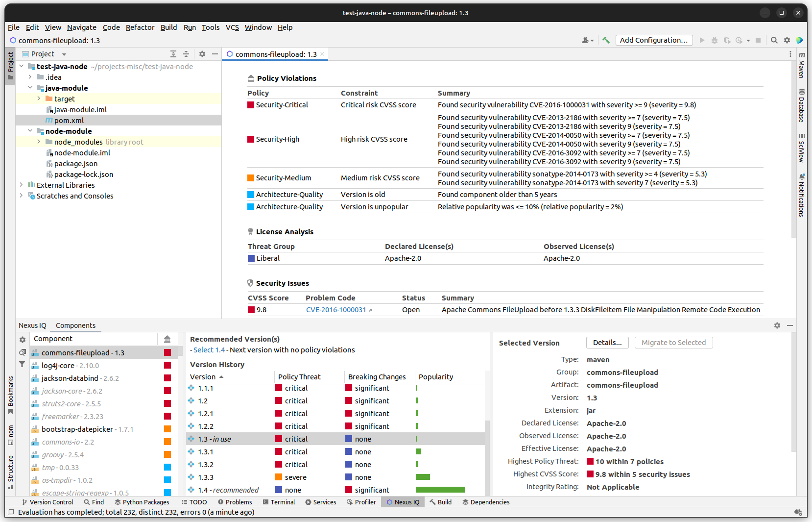Toggle Project side tool window button
The image size is (812, 522).
10,66
